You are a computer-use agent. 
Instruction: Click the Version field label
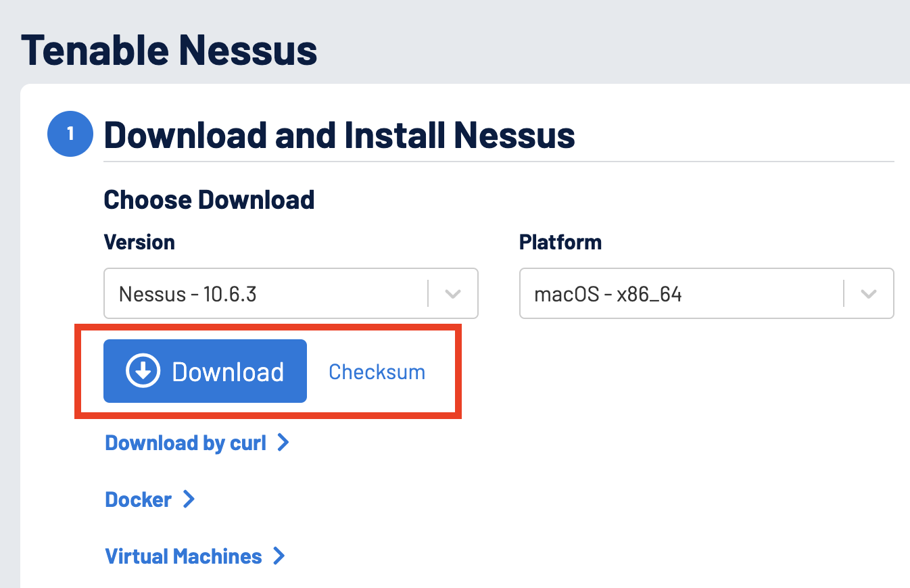click(x=139, y=242)
